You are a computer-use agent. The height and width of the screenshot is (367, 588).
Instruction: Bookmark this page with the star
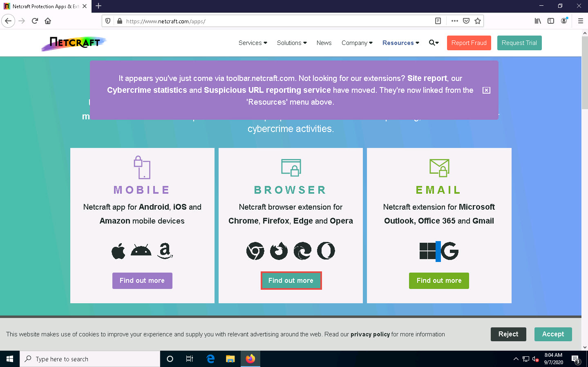point(478,21)
